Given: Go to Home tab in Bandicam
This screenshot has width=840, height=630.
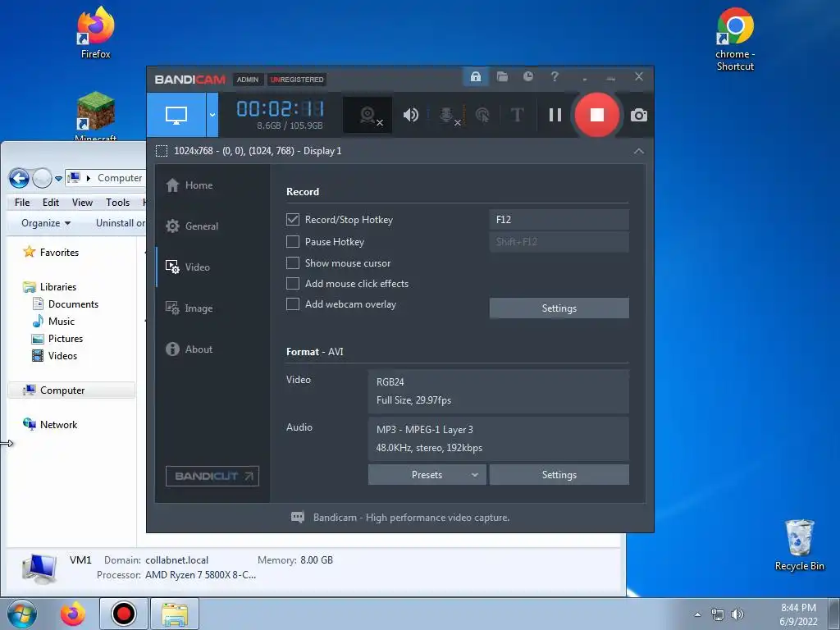Looking at the screenshot, I should click(189, 185).
